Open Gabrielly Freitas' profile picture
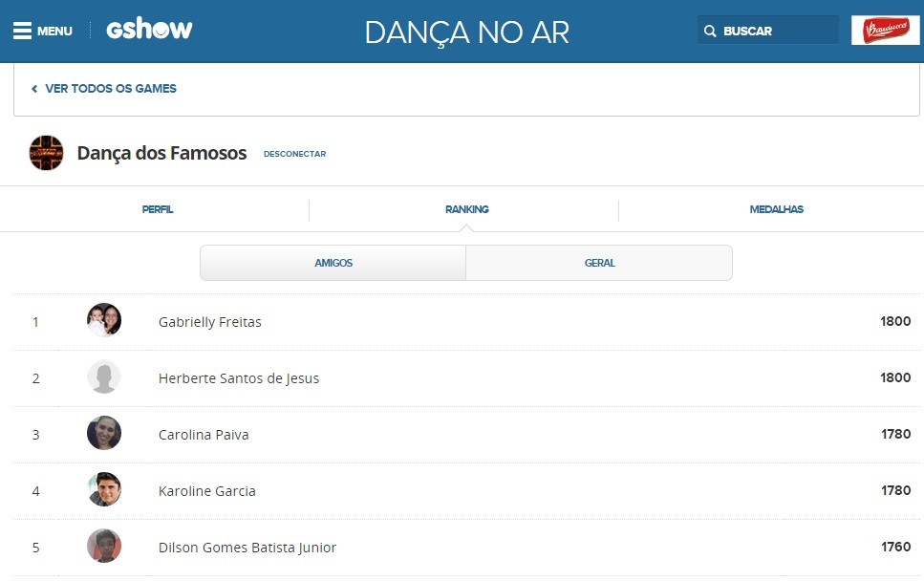 pos(104,321)
